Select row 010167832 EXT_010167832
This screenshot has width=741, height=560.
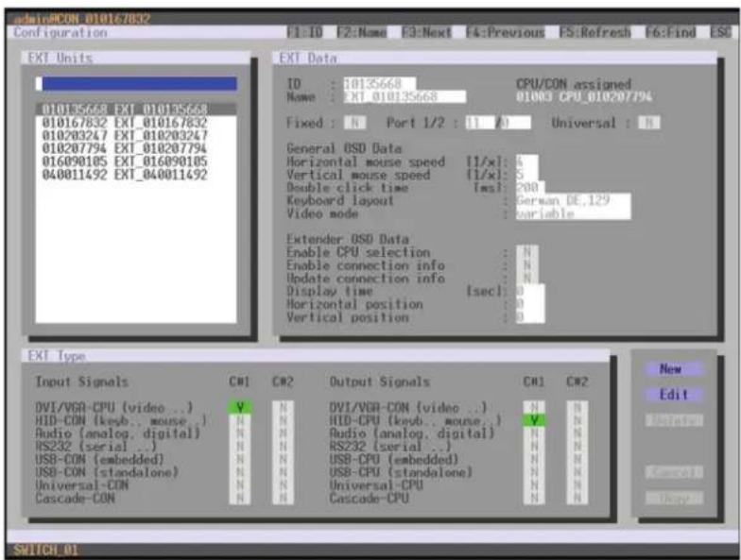point(136,123)
